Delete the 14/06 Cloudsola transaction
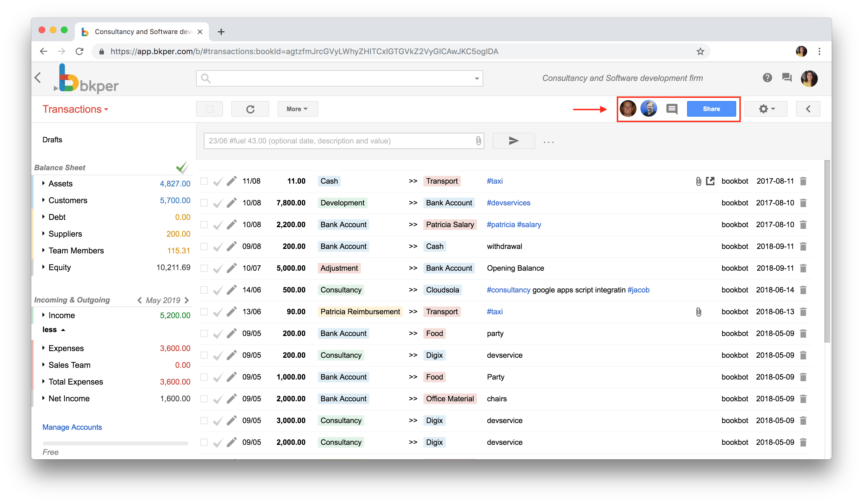Viewport: 863px width, 504px height. 804,290
